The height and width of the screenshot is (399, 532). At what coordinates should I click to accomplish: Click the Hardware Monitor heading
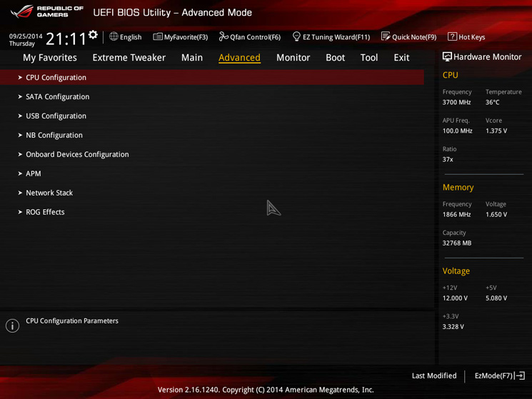[x=487, y=57]
